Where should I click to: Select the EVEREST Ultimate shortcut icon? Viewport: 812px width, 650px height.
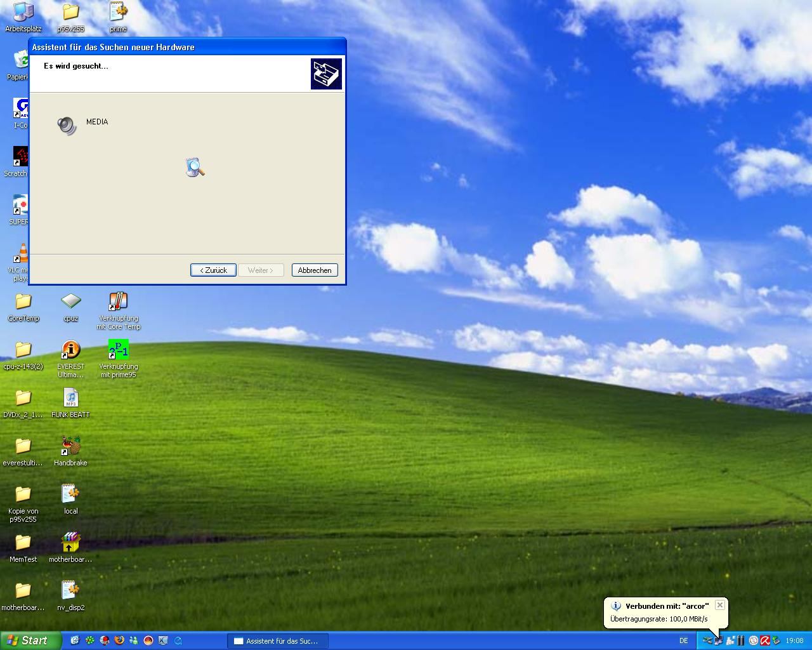click(70, 359)
